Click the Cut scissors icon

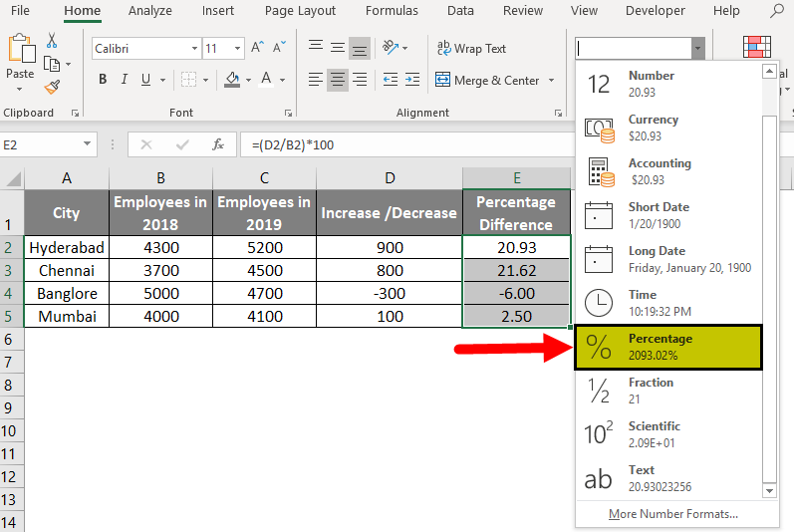(52, 40)
